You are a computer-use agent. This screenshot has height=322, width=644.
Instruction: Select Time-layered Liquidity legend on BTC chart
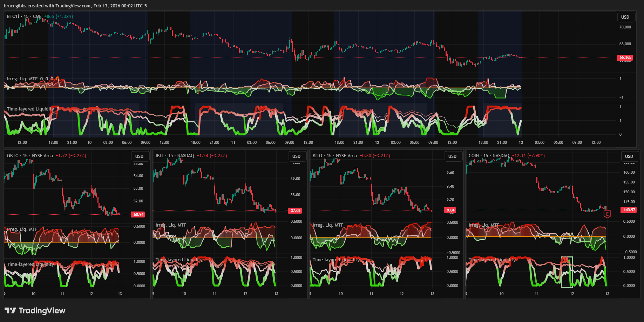(x=30, y=109)
